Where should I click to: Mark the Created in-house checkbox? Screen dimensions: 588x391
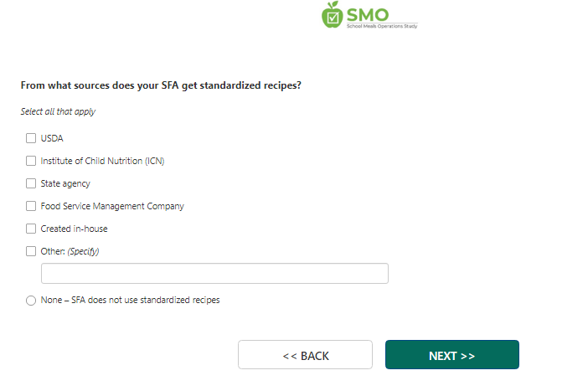tap(31, 229)
